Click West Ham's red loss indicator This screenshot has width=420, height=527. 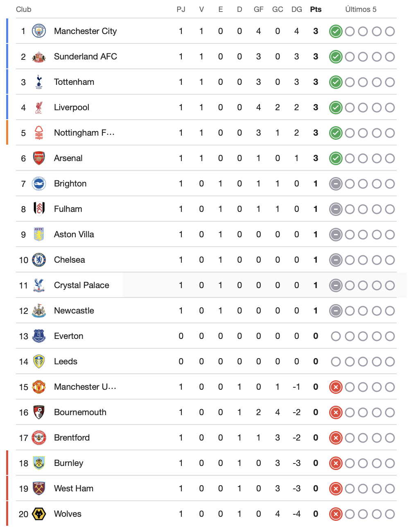click(336, 488)
